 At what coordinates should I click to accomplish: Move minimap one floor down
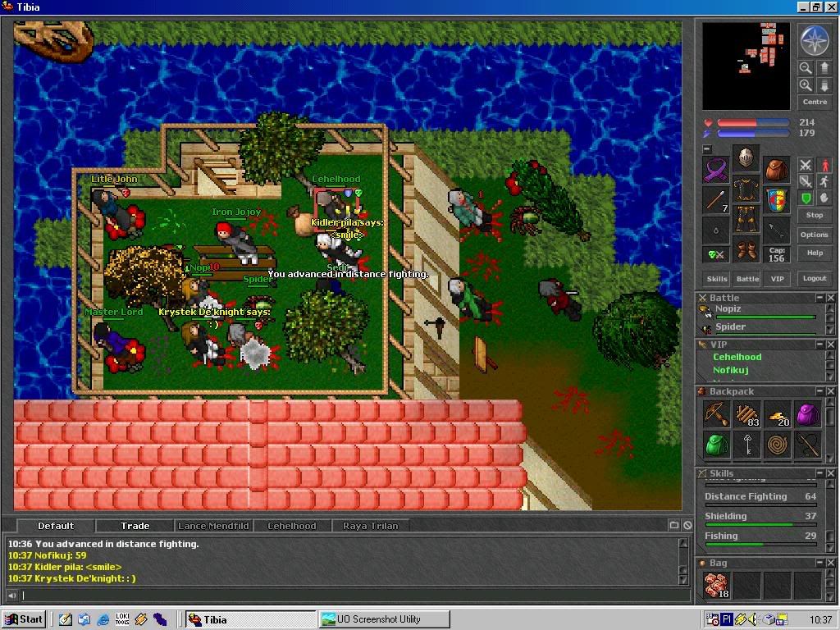pyautogui.click(x=824, y=85)
